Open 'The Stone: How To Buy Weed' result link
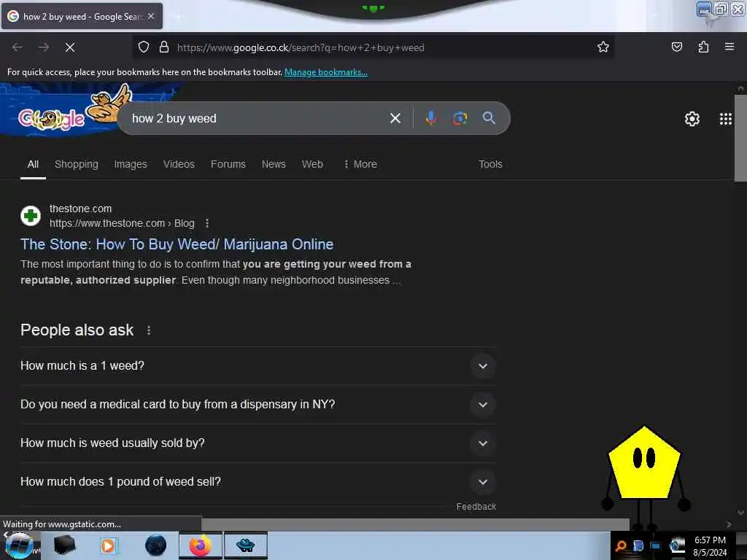Screen dimensions: 747x560 (177, 244)
